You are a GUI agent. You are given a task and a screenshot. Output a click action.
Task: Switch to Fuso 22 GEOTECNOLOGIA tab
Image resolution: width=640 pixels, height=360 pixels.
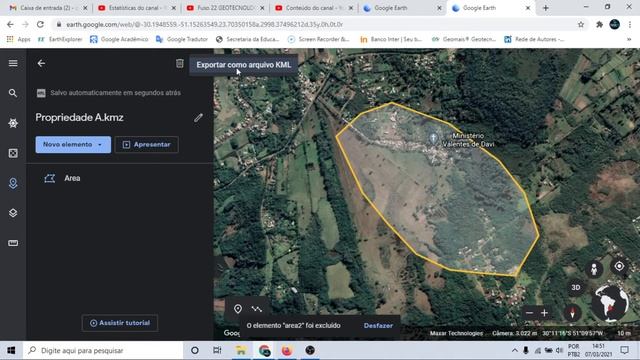(225, 8)
